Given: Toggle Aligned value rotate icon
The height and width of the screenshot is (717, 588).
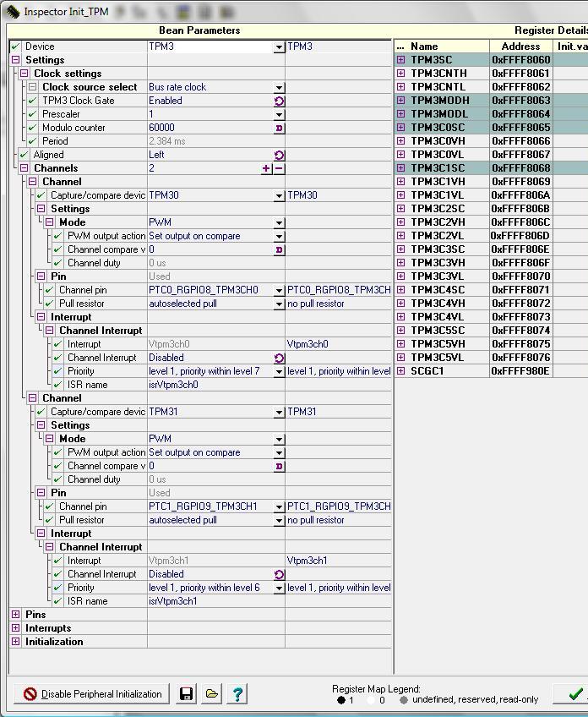Looking at the screenshot, I should (x=279, y=155).
